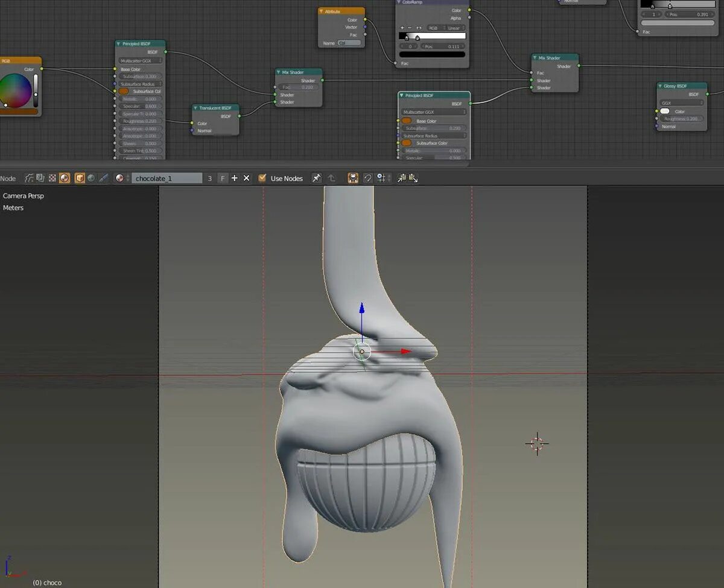Click the material user count 3
This screenshot has width=724, height=588.
(x=209, y=178)
